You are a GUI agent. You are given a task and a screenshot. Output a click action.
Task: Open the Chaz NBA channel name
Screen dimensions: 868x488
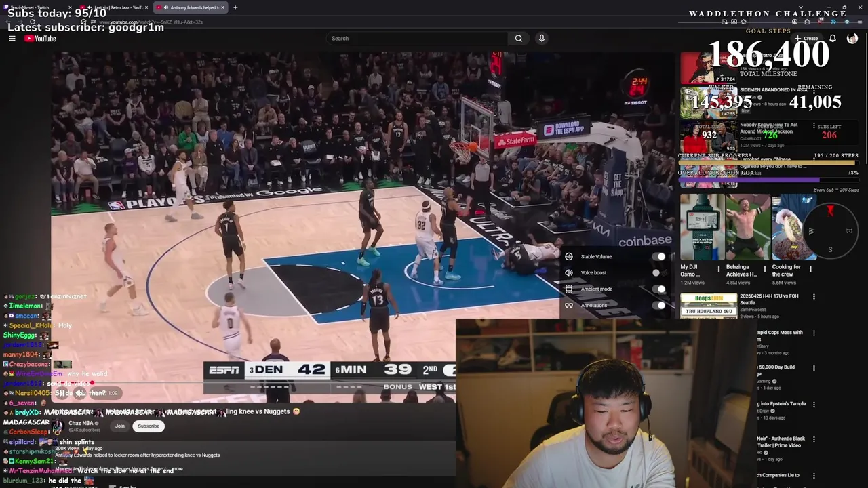click(x=81, y=423)
